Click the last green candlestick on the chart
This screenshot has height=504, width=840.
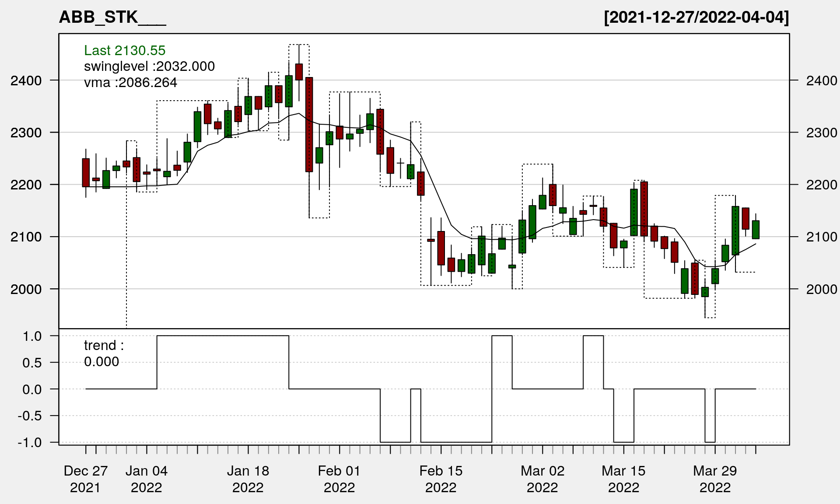756,230
